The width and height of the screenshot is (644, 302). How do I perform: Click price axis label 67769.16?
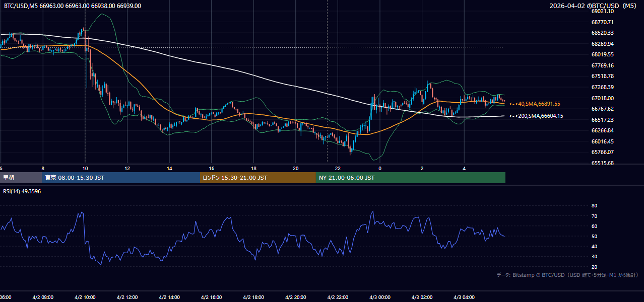tap(603, 65)
